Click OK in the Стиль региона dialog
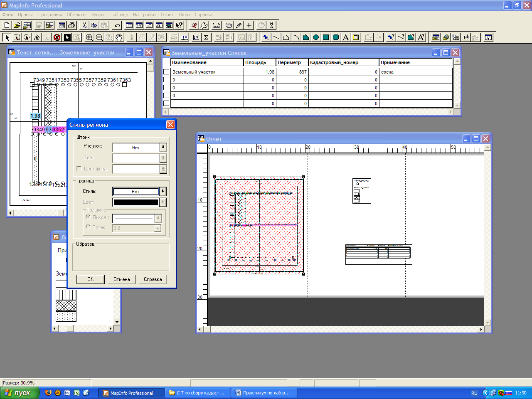This screenshot has width=532, height=399. (90, 279)
